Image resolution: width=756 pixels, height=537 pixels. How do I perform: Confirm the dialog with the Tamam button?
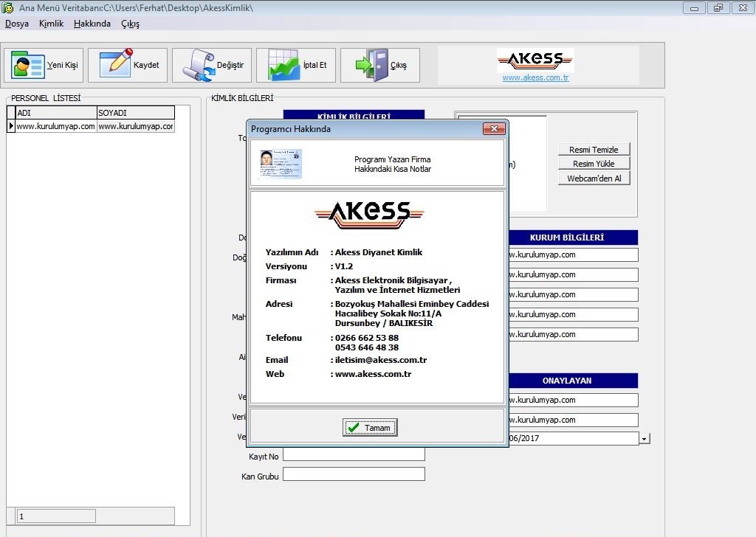click(370, 428)
